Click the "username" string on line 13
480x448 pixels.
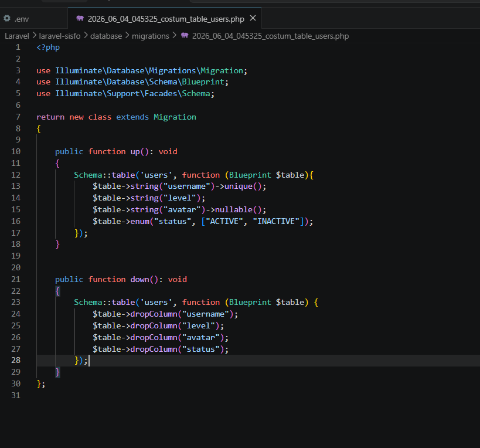(187, 186)
